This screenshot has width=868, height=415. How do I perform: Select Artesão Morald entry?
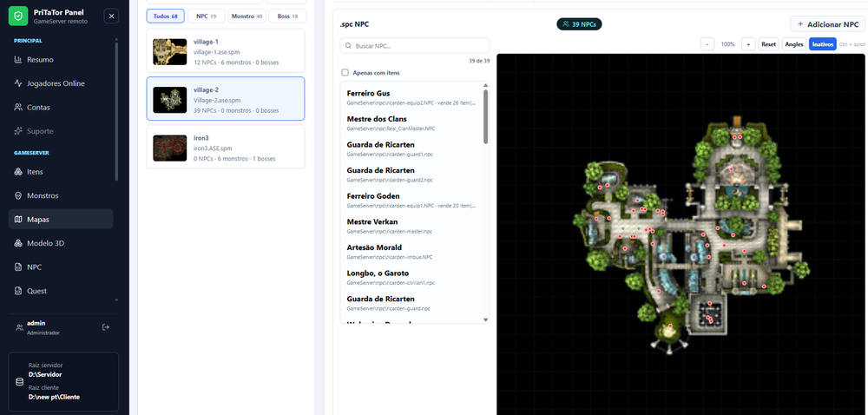tap(411, 252)
